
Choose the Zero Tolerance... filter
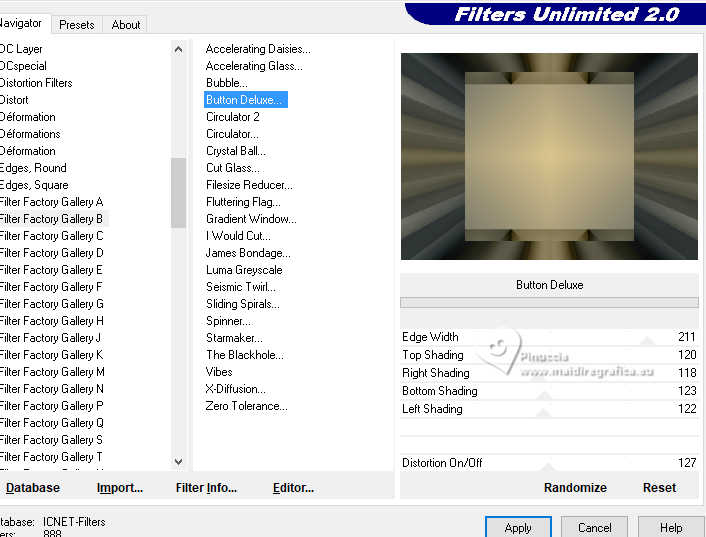click(x=246, y=406)
